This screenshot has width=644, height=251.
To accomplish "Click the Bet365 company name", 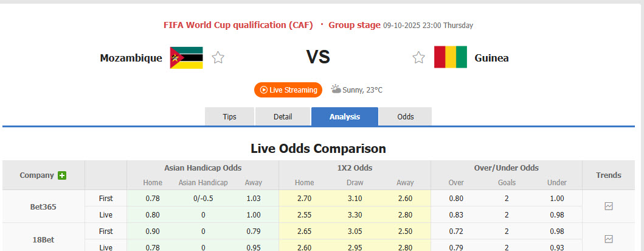I will [44, 207].
